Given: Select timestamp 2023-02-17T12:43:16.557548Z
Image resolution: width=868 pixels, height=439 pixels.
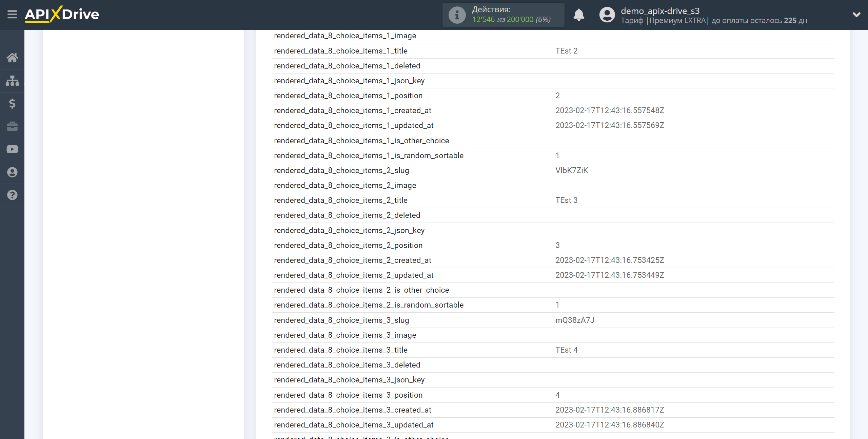Looking at the screenshot, I should [x=610, y=110].
